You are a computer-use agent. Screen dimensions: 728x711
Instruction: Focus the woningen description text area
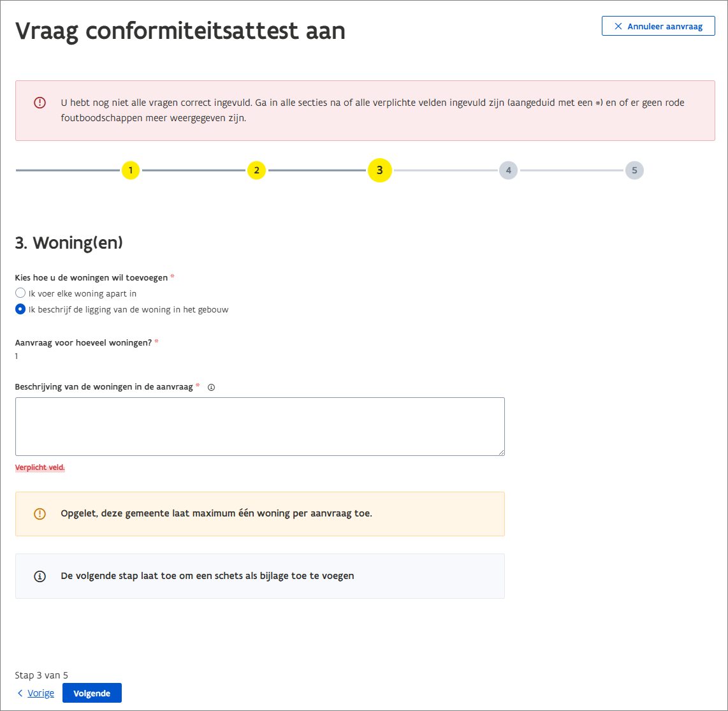coord(259,426)
